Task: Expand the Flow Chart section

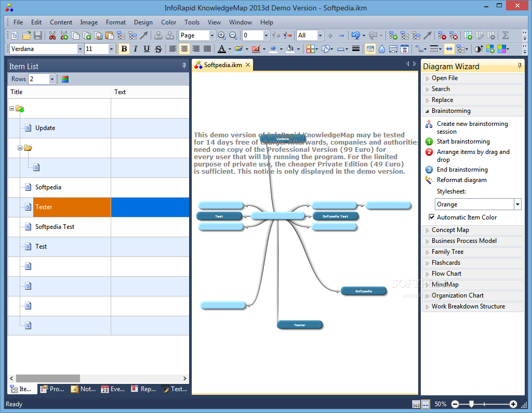Action: 473,274
